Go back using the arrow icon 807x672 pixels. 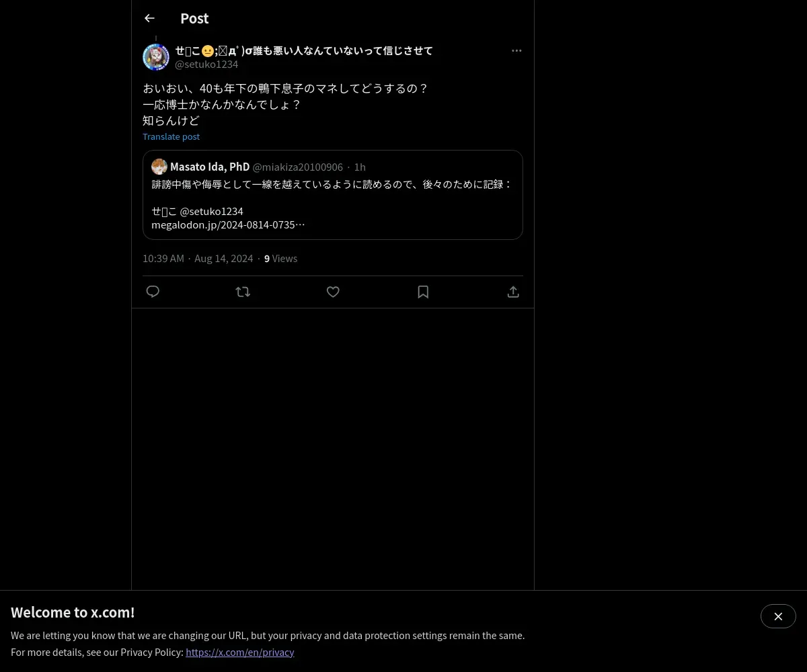click(149, 18)
